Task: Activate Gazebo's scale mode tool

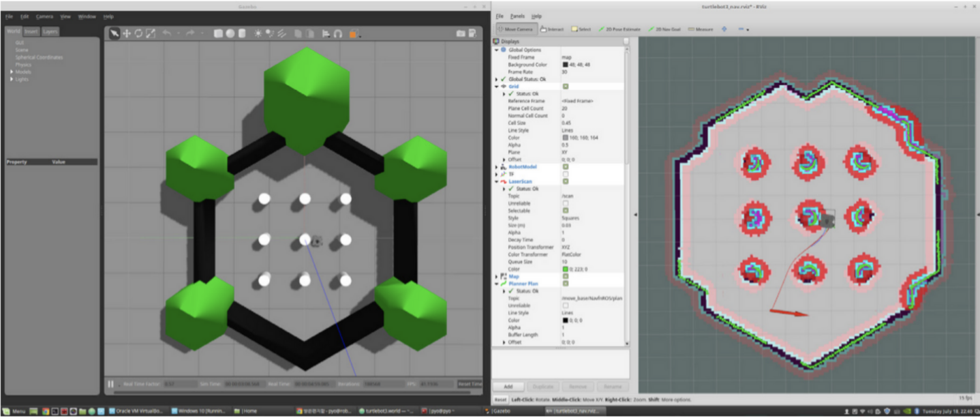Action: (x=150, y=33)
